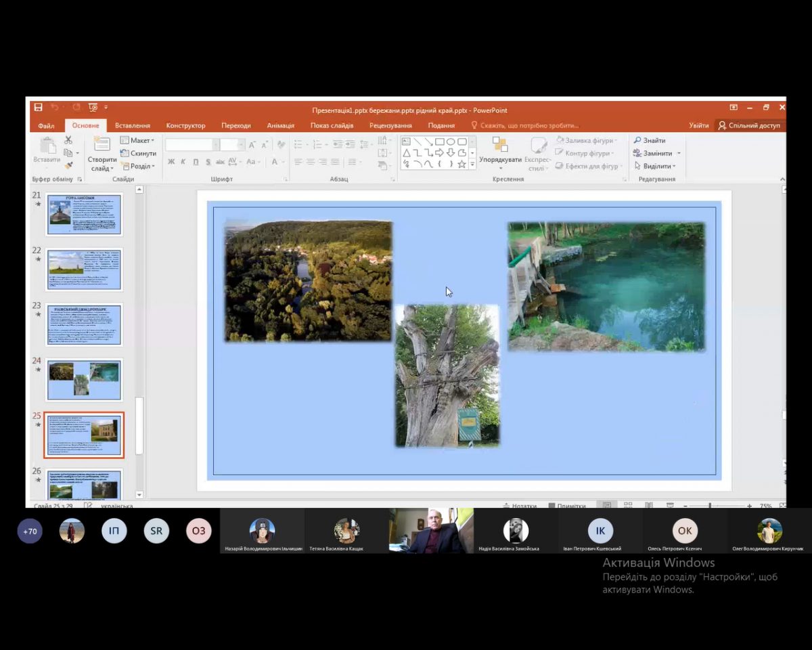This screenshot has width=812, height=650.
Task: Select slide 24 thumbnail in slide panel
Action: (84, 379)
